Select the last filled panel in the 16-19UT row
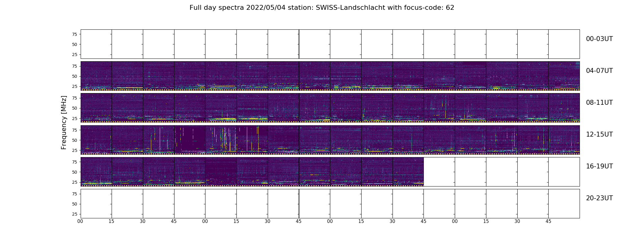 tap(408, 172)
